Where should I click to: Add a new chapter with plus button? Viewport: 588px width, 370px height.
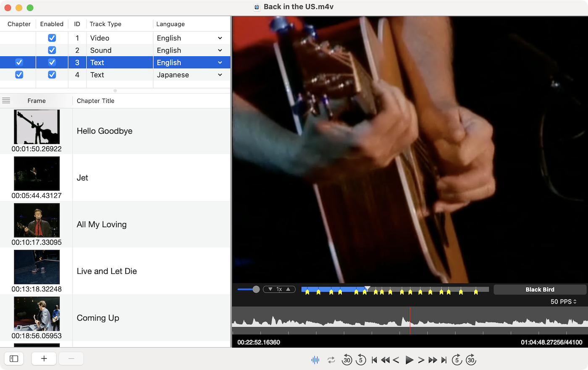pyautogui.click(x=44, y=359)
